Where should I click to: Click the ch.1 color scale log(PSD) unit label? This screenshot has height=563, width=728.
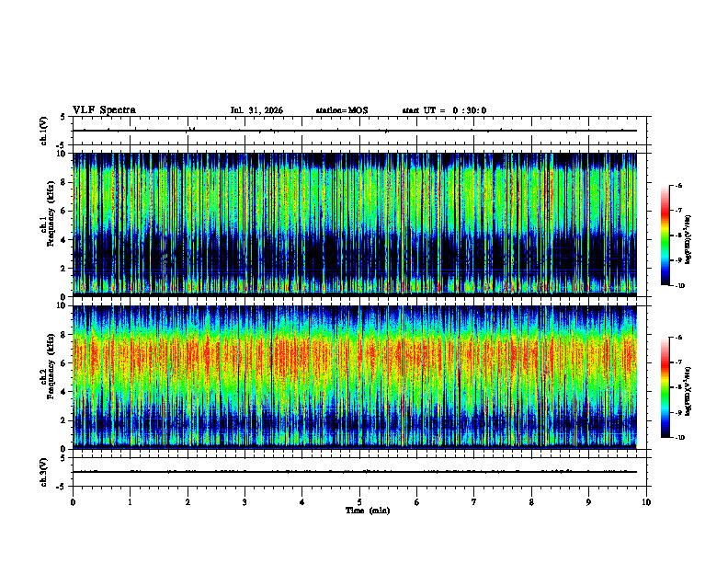point(688,240)
